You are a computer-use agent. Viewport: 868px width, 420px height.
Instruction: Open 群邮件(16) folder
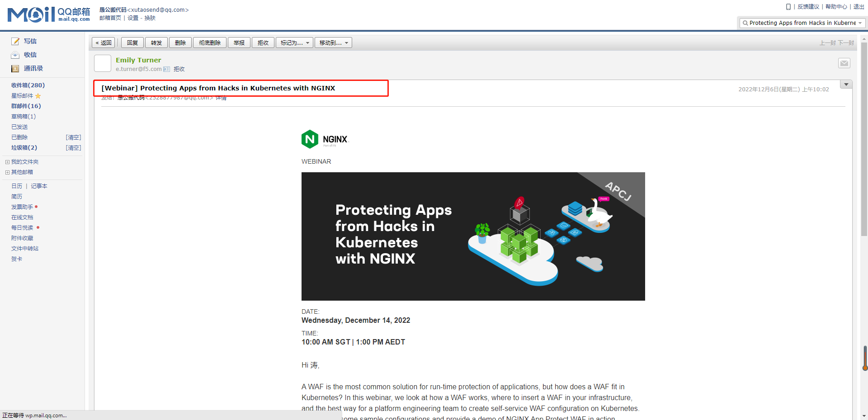coord(26,106)
